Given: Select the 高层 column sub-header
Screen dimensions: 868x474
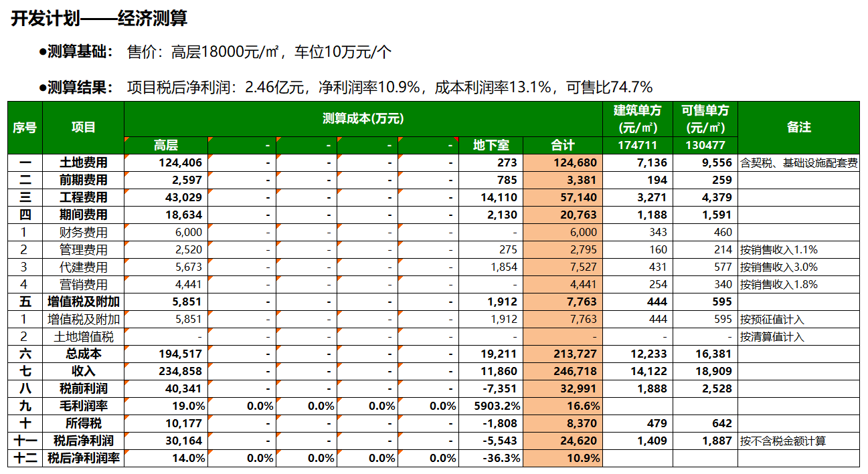Looking at the screenshot, I should pos(166,145).
